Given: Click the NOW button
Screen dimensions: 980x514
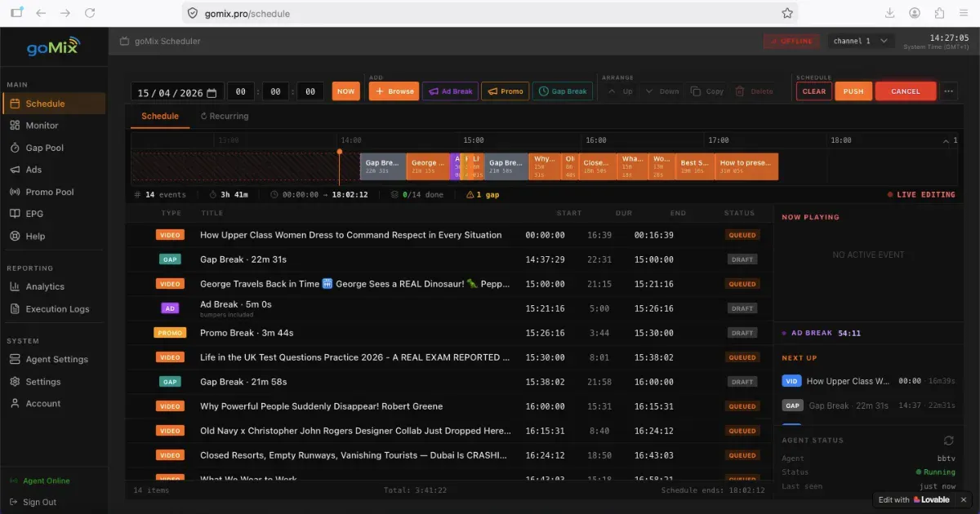Looking at the screenshot, I should click(345, 91).
